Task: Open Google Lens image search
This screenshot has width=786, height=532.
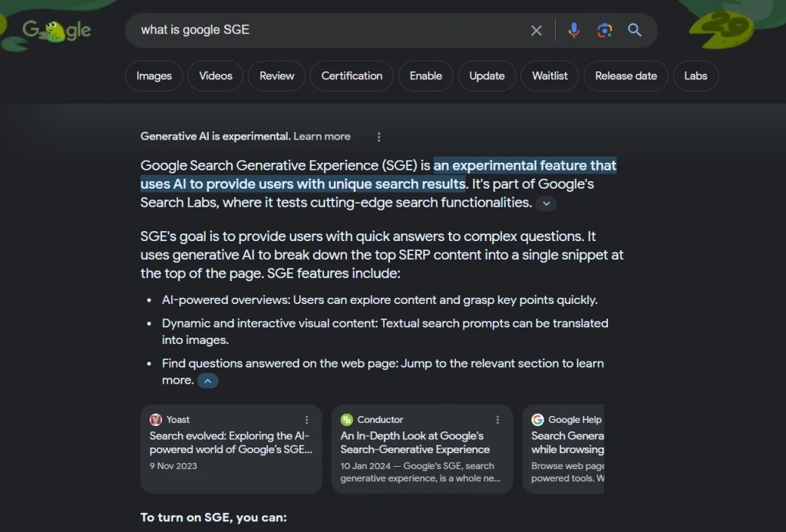Action: coord(604,30)
